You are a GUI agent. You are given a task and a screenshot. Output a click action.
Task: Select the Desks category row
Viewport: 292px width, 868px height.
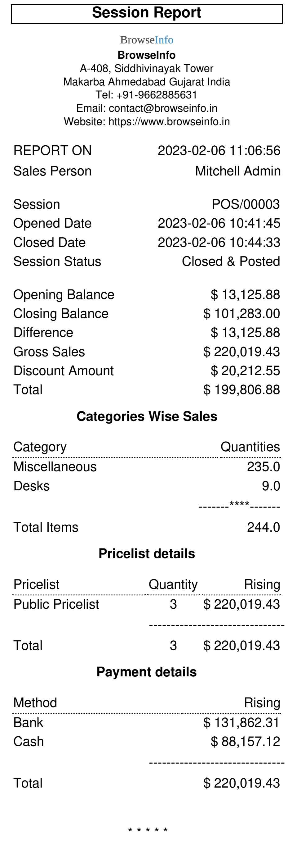[x=147, y=486]
